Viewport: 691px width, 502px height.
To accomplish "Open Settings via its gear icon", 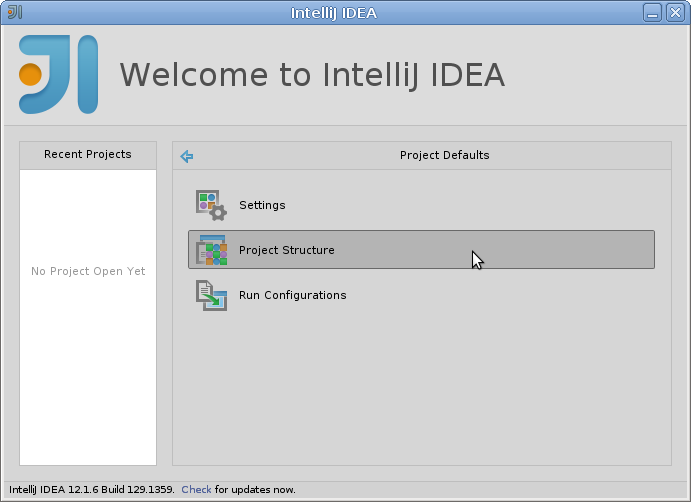I will click(x=212, y=205).
